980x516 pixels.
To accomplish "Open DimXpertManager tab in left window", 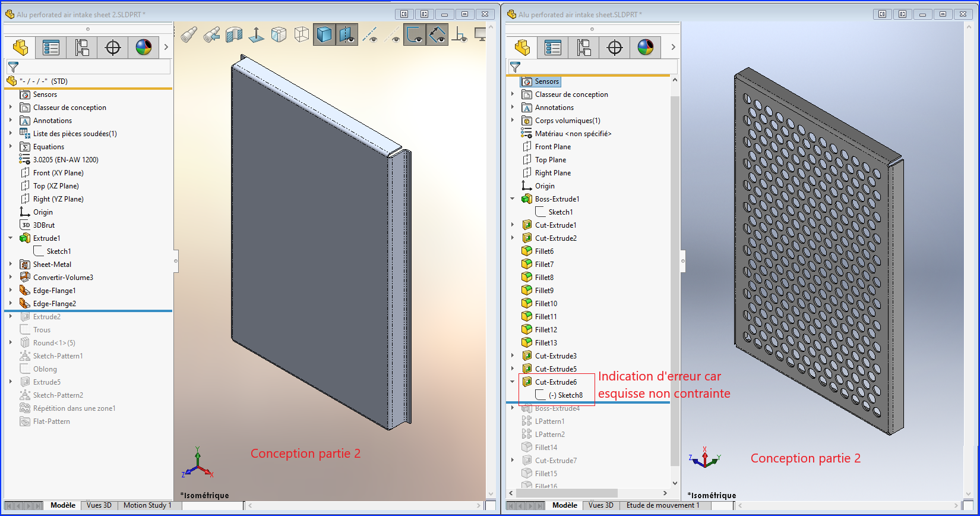I will pyautogui.click(x=113, y=48).
